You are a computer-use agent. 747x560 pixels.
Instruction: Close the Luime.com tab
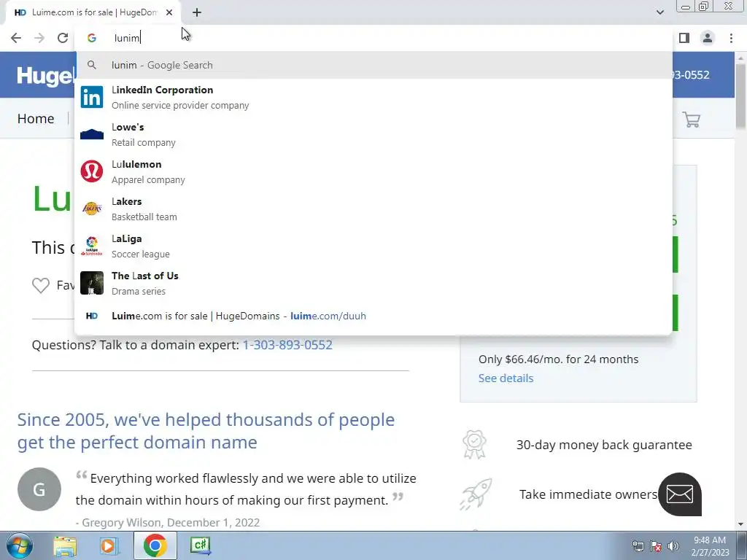(x=169, y=12)
